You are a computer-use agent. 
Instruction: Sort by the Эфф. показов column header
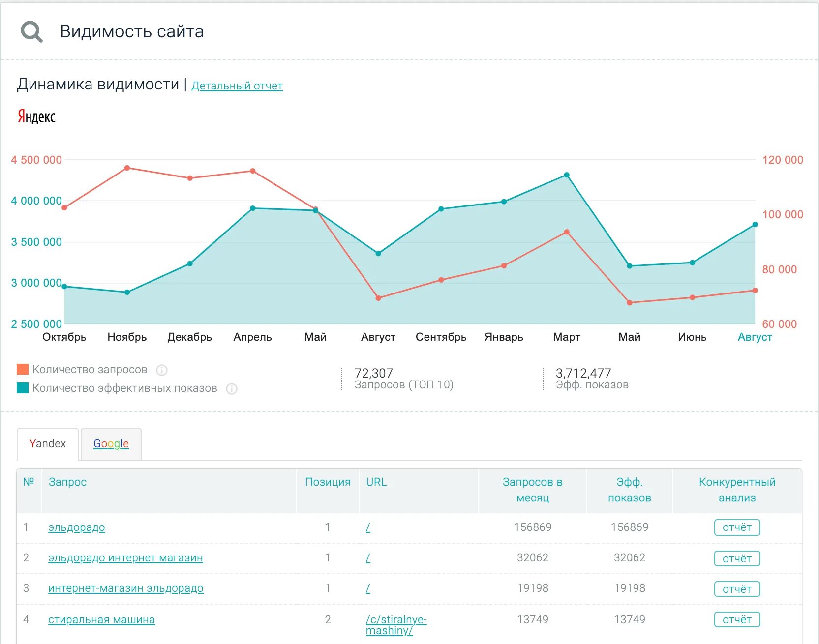pyautogui.click(x=630, y=490)
